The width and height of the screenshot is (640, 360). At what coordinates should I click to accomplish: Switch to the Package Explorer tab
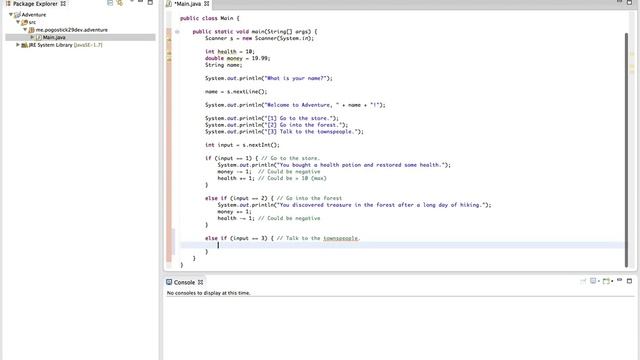[x=36, y=4]
